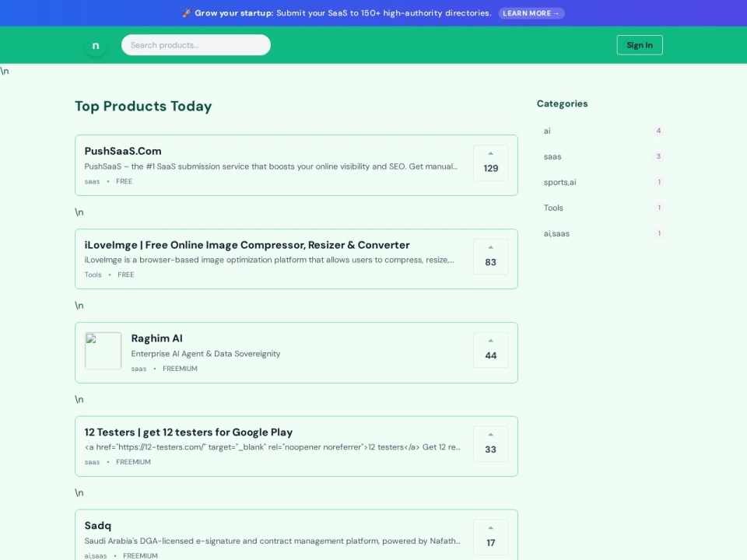Click the 'saas' tag under PushSaaS.Com

click(x=92, y=181)
